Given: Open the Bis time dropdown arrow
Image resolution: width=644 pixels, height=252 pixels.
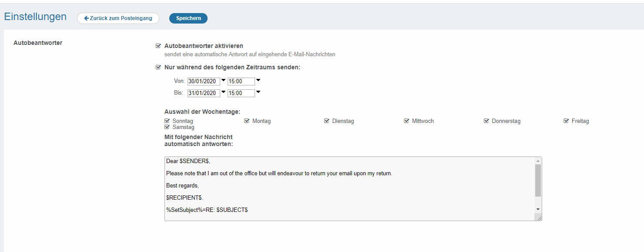Looking at the screenshot, I should [258, 92].
